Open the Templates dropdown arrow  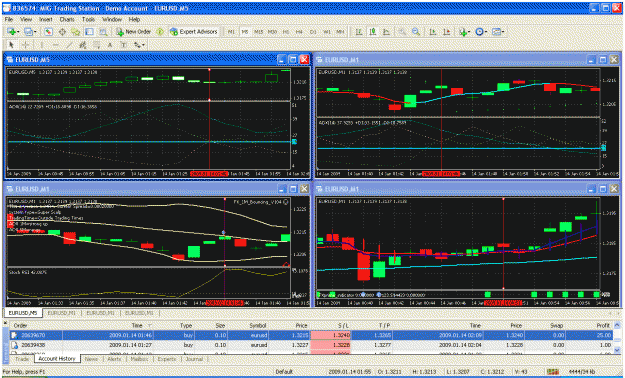[503, 32]
